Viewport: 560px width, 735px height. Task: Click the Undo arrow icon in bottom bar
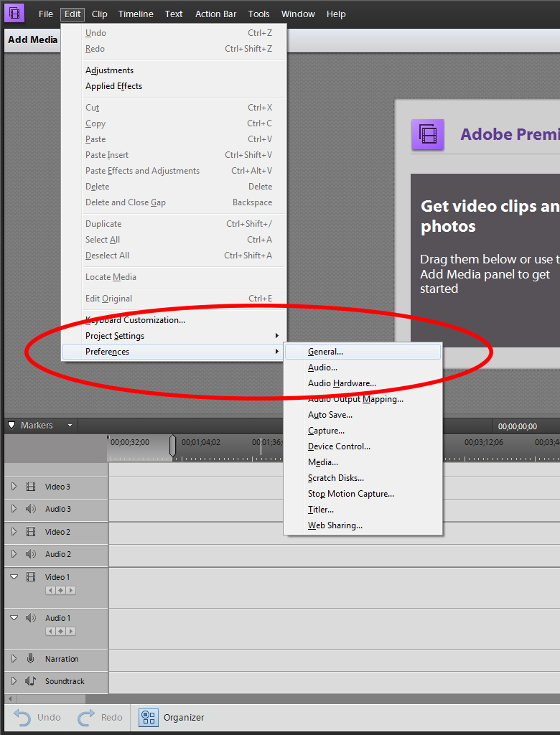(22, 717)
